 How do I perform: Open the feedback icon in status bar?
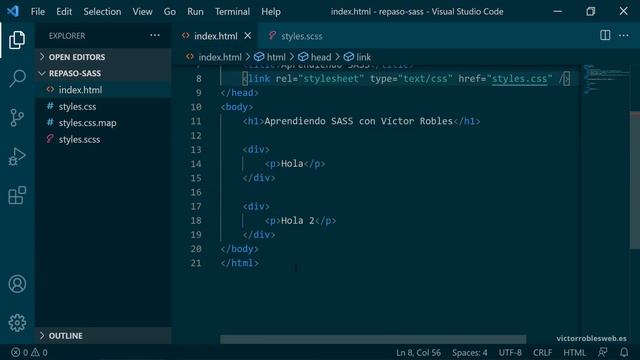click(x=602, y=352)
